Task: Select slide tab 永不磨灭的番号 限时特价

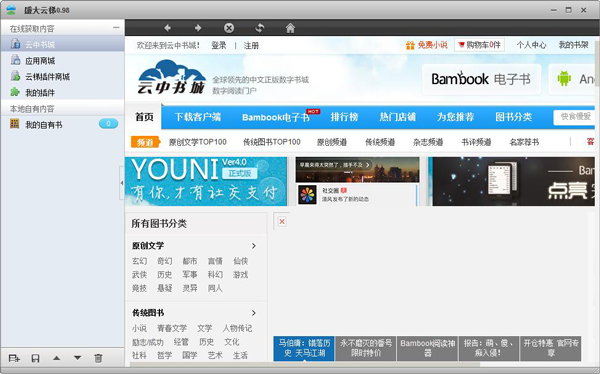Action: 366,348
